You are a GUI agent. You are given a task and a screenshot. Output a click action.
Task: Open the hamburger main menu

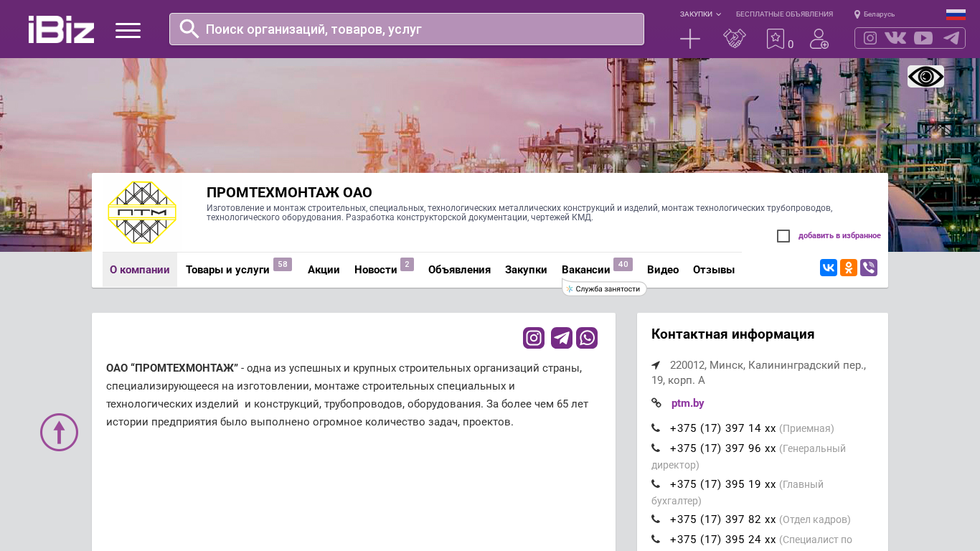[x=128, y=30]
